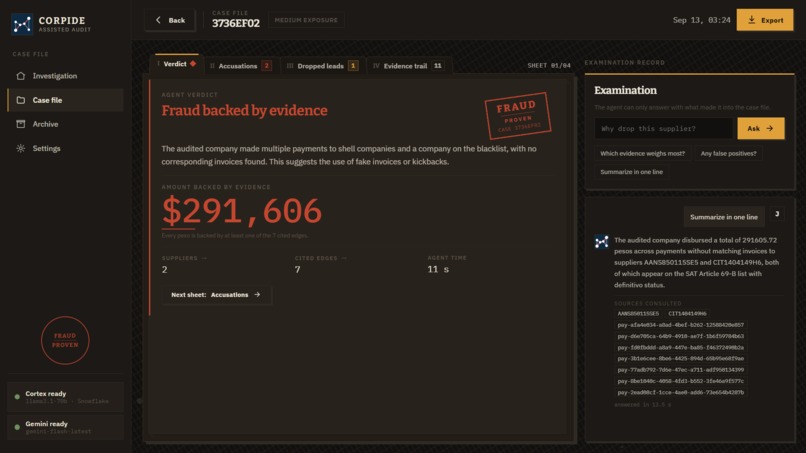Click the Medium Exposure badge
The image size is (806, 453).
tap(306, 20)
